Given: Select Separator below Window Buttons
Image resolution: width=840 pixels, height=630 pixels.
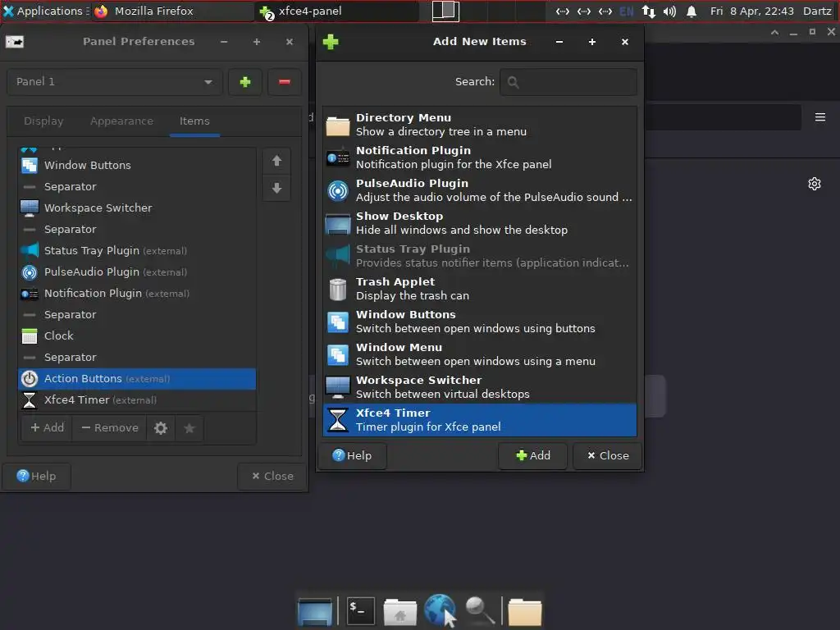Looking at the screenshot, I should tap(137, 187).
